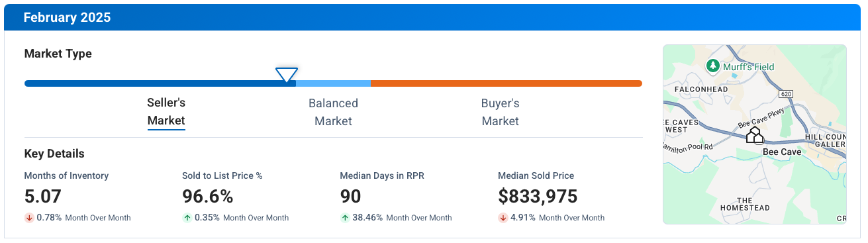Click the Murff's Field park pin on the map
868x243 pixels.
pos(713,66)
